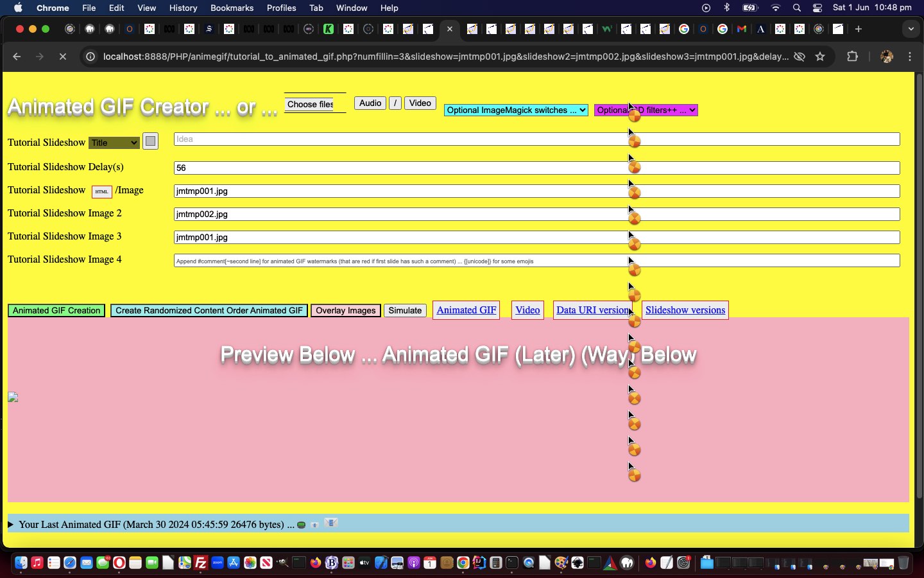Screen dimensions: 924x578
Task: Close the active Chrome tab
Action: tap(450, 29)
